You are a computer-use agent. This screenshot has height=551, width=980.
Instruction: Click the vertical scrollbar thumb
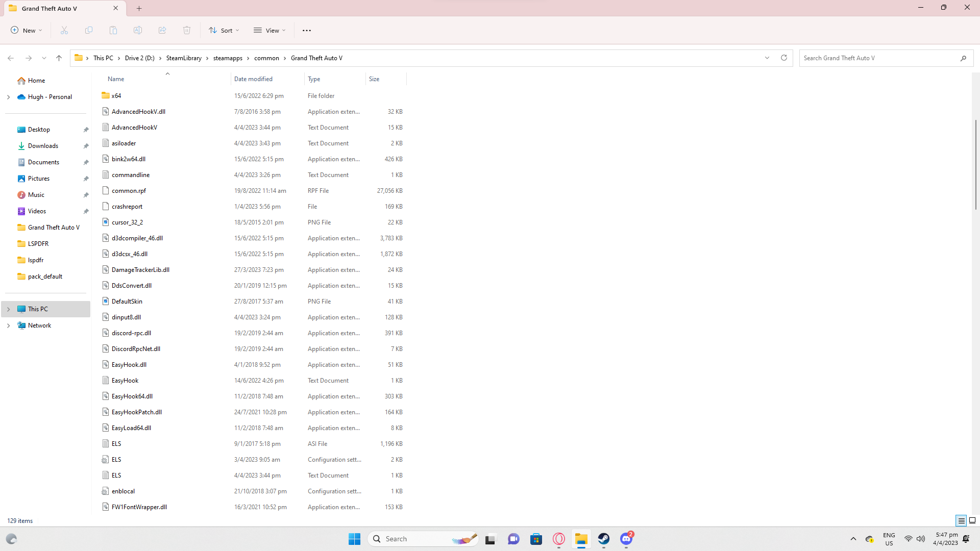[975, 164]
